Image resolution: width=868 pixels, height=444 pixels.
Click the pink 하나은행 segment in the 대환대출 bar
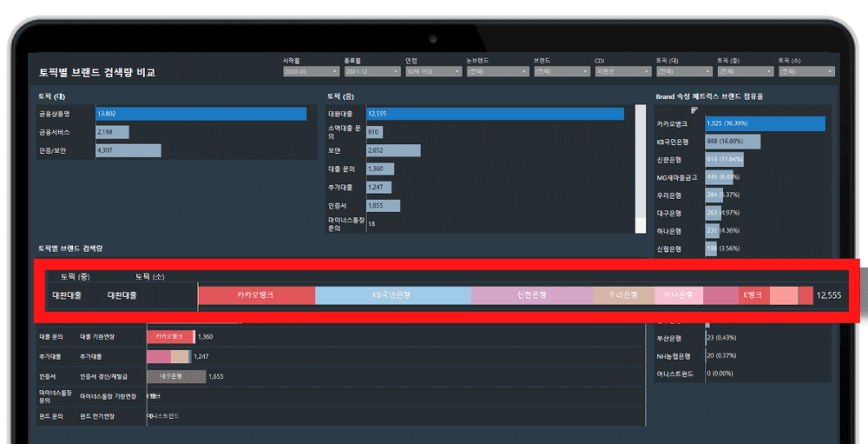(x=680, y=295)
